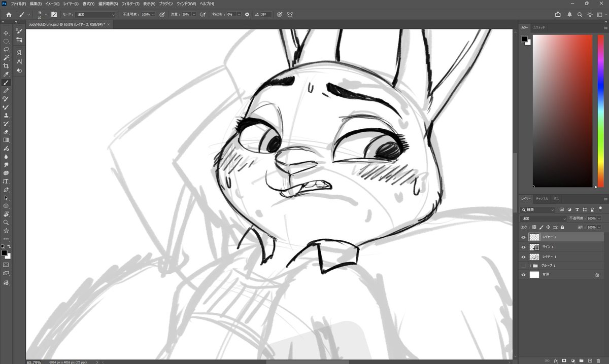Open the ファイル(F) menu

click(x=19, y=4)
